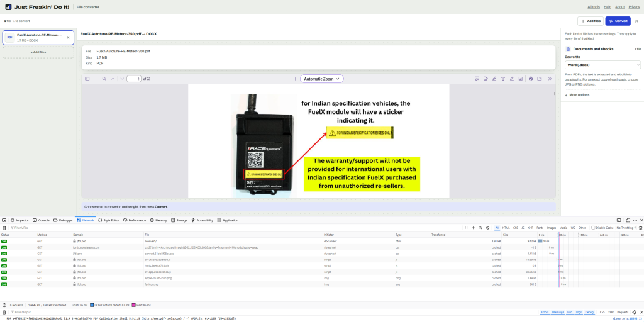Switch to the Debugger tab
This screenshot has width=644, height=324.
(x=63, y=221)
